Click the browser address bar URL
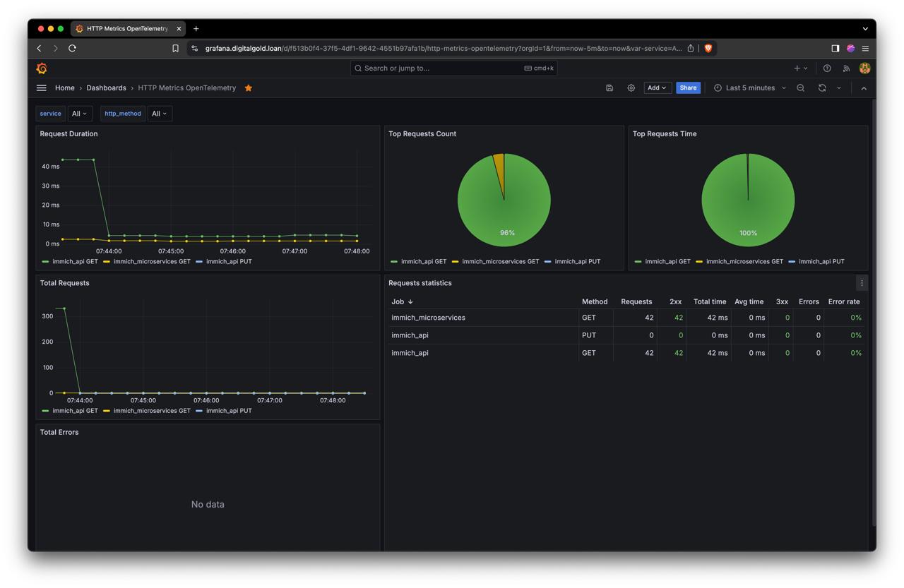Screen dimensions: 904x588 click(444, 48)
